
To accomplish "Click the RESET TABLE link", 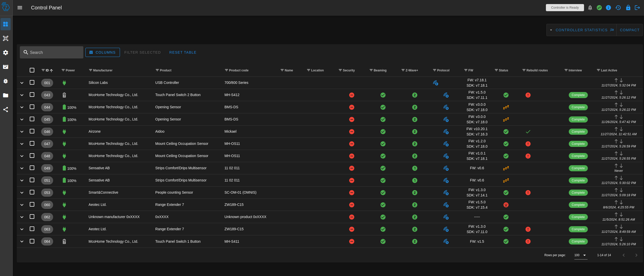I will (183, 52).
